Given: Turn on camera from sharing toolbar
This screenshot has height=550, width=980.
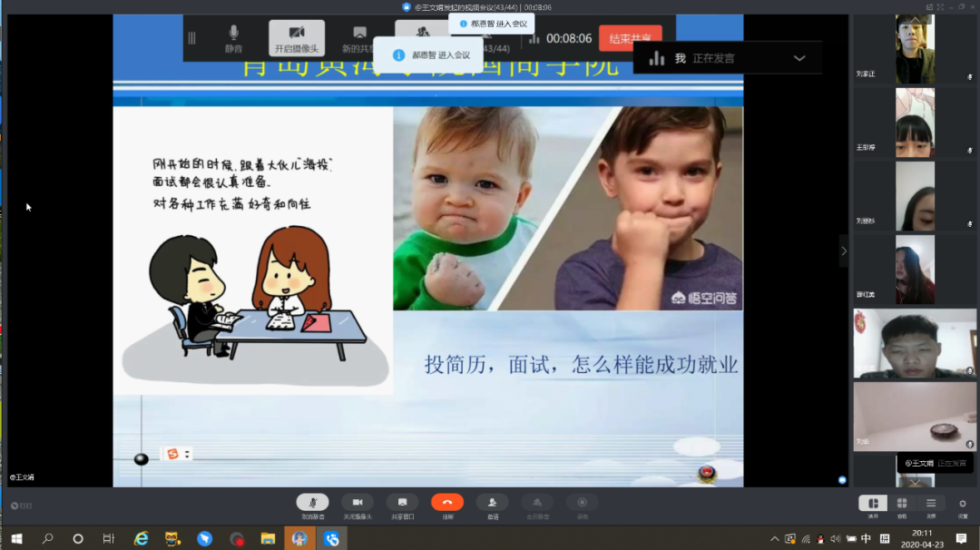Looking at the screenshot, I should [x=297, y=37].
